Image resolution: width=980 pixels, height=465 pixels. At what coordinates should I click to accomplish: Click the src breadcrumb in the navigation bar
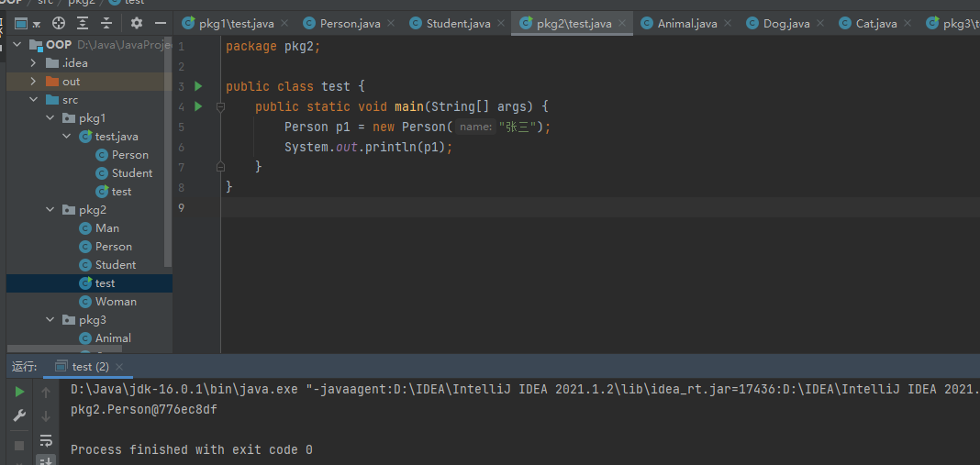tap(45, 2)
